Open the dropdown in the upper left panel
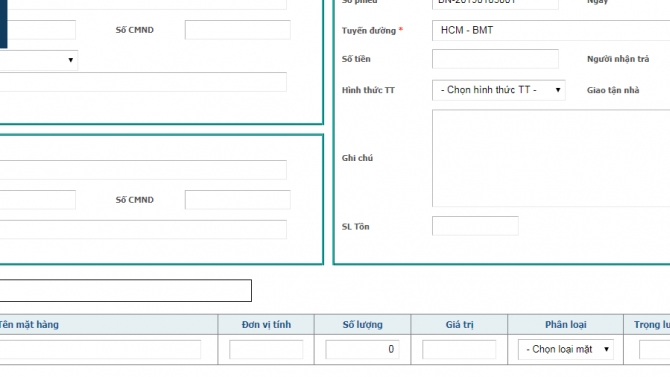670x377 pixels. pos(38,60)
